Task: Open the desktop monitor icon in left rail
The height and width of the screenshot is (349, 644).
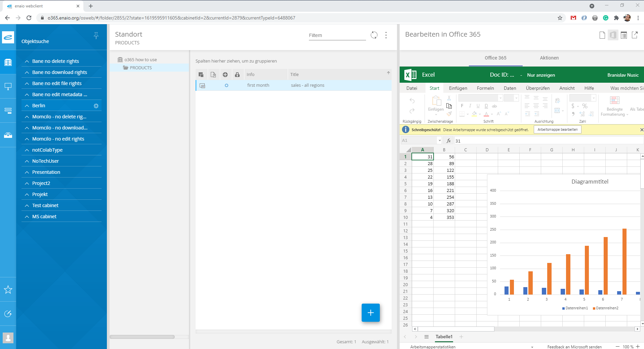Action: click(8, 86)
